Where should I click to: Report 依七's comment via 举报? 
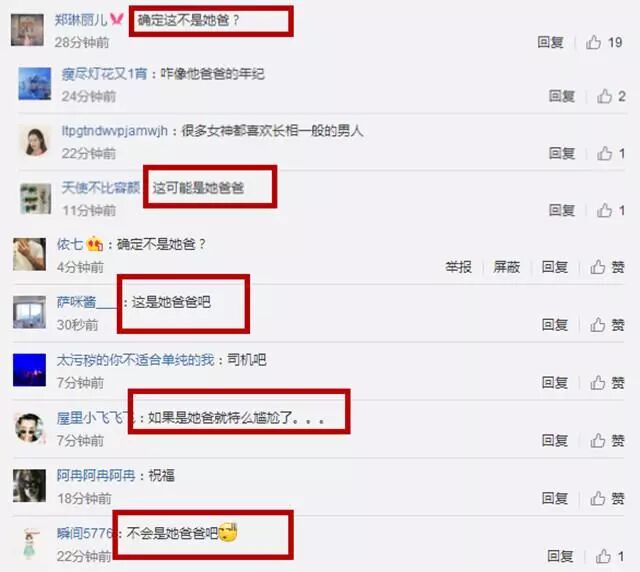tap(458, 267)
